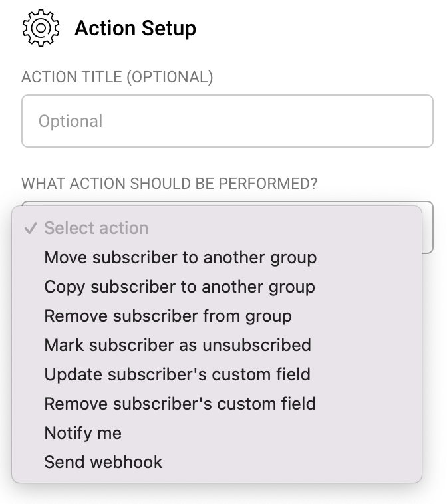The image size is (447, 504).
Task: Click the gear icon beside Action Setup
Action: [41, 28]
